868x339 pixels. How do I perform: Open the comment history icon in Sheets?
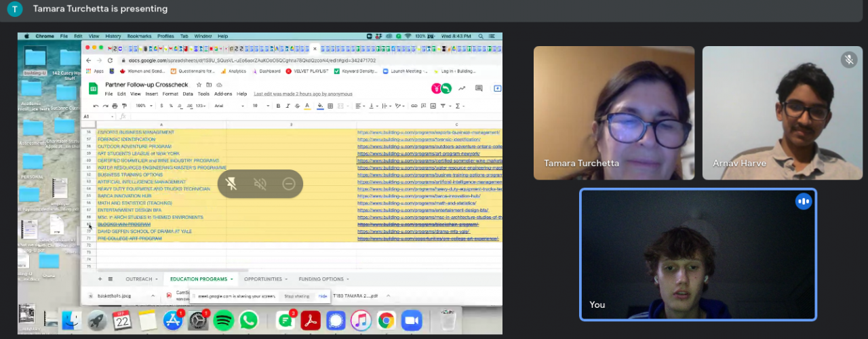tap(479, 88)
